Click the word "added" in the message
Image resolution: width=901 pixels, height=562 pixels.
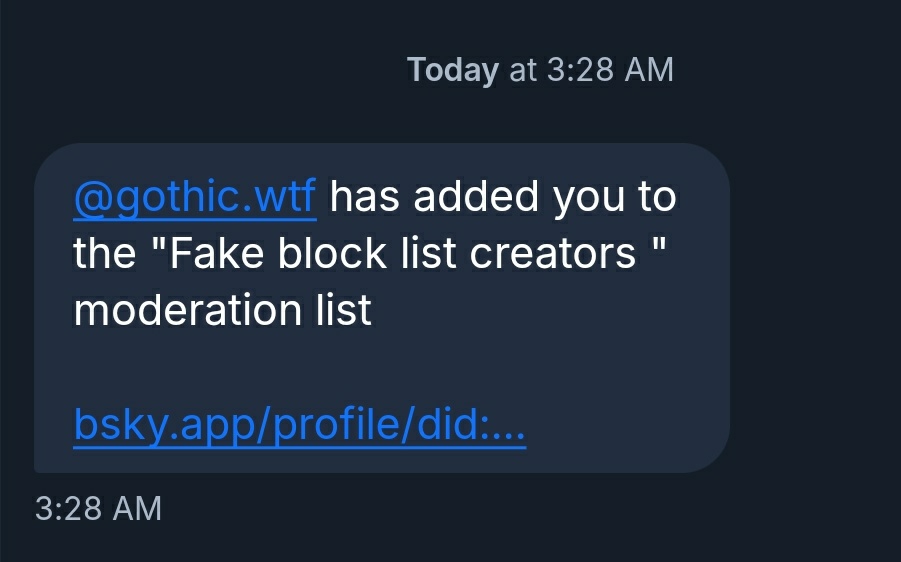click(477, 198)
